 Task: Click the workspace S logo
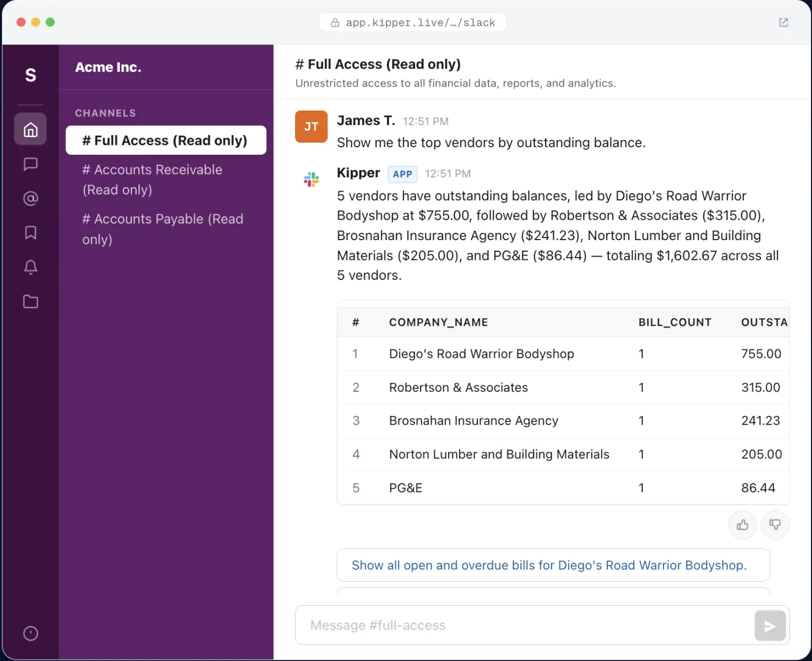pos(31,75)
